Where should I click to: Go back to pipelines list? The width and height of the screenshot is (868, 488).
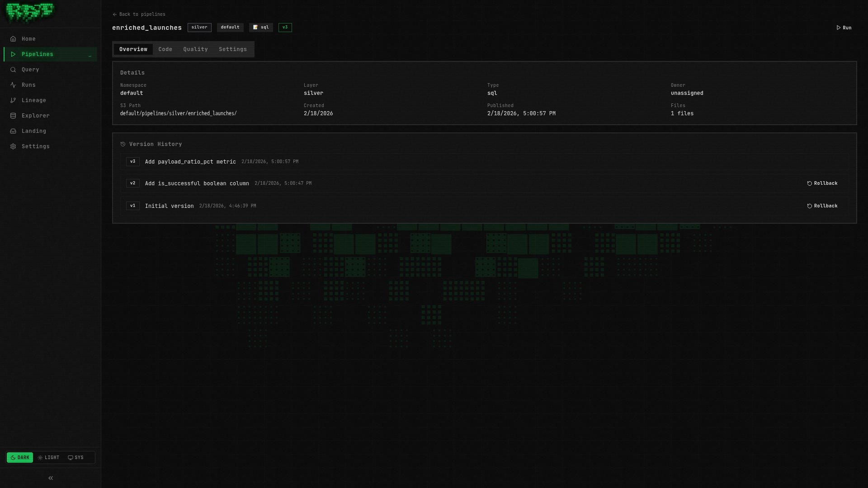point(139,14)
